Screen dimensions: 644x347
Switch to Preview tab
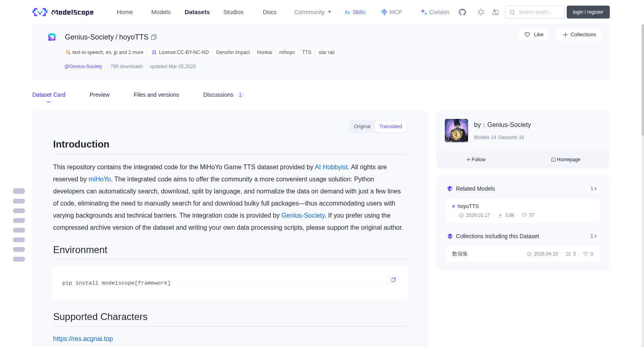[x=99, y=95]
